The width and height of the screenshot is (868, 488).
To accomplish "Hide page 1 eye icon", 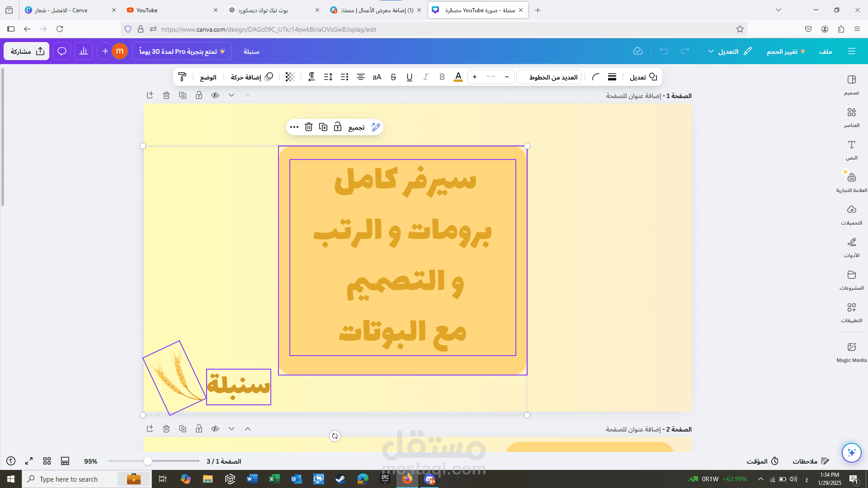I will [x=215, y=95].
